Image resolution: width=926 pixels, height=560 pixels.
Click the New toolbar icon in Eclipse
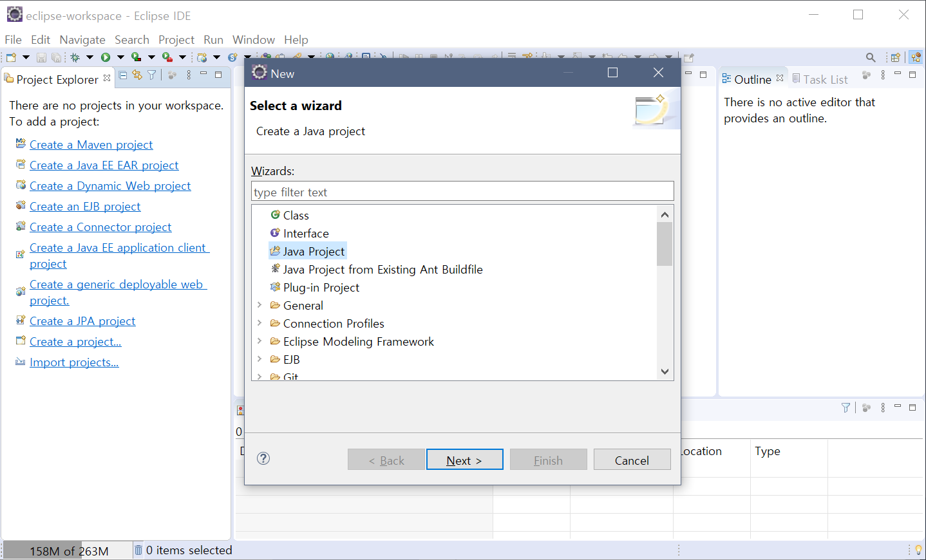pyautogui.click(x=11, y=57)
